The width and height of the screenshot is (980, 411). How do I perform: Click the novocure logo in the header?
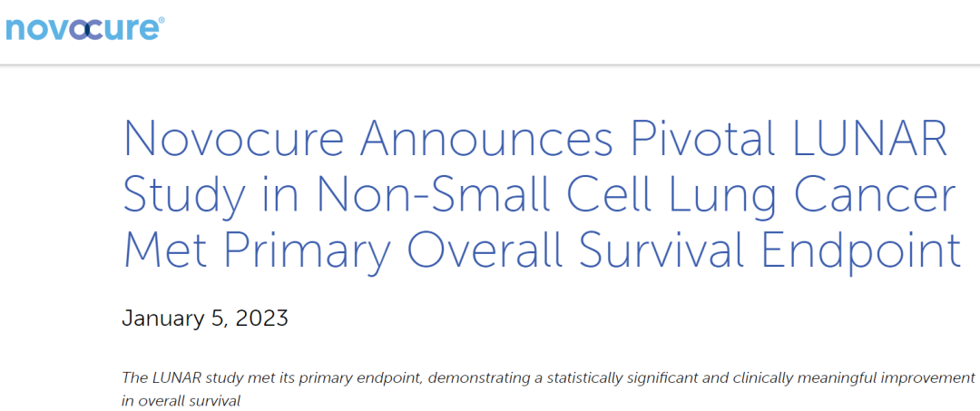coord(85,29)
